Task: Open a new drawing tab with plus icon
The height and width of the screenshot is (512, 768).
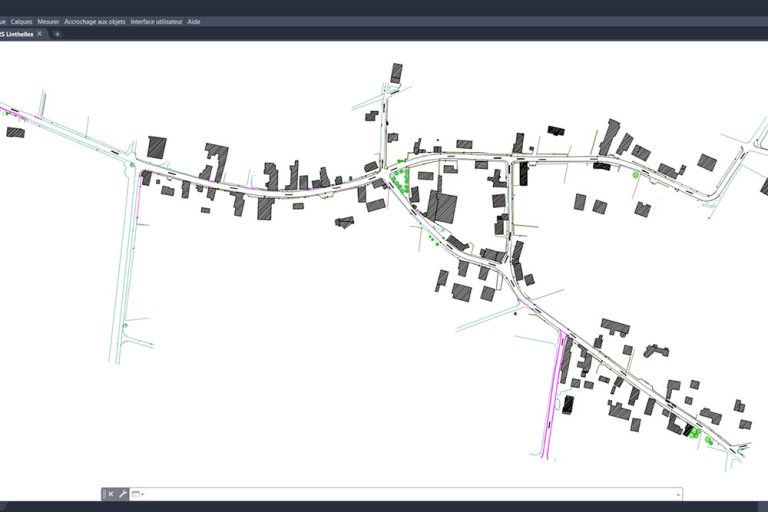Action: (57, 34)
